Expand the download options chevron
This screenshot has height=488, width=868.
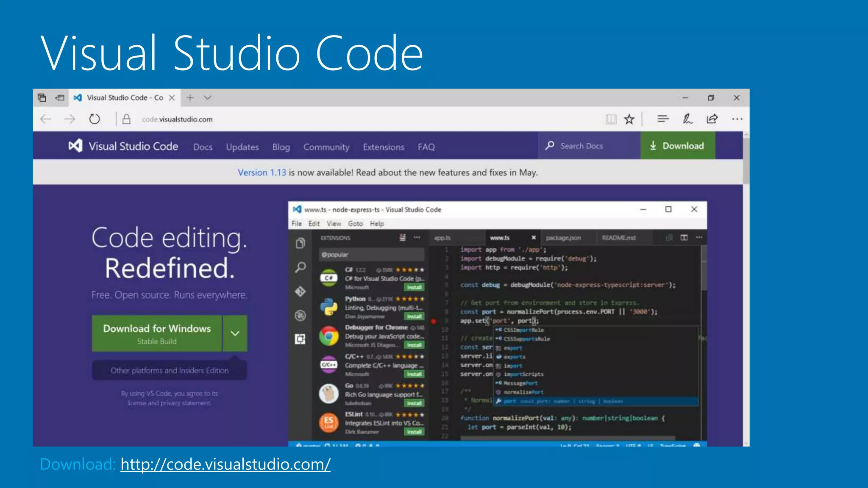(235, 333)
